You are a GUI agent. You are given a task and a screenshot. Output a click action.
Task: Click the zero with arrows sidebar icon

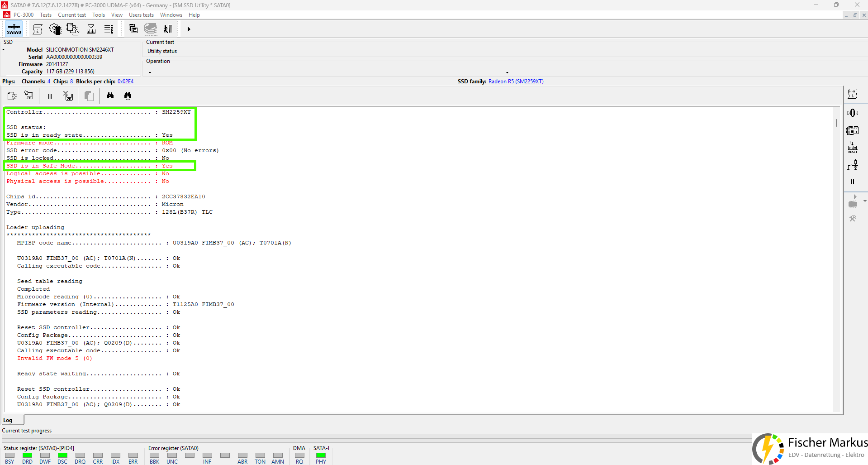click(x=853, y=113)
